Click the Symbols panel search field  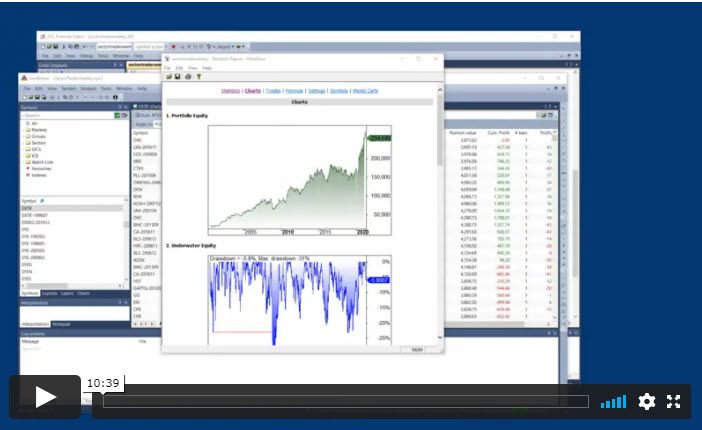click(67, 116)
